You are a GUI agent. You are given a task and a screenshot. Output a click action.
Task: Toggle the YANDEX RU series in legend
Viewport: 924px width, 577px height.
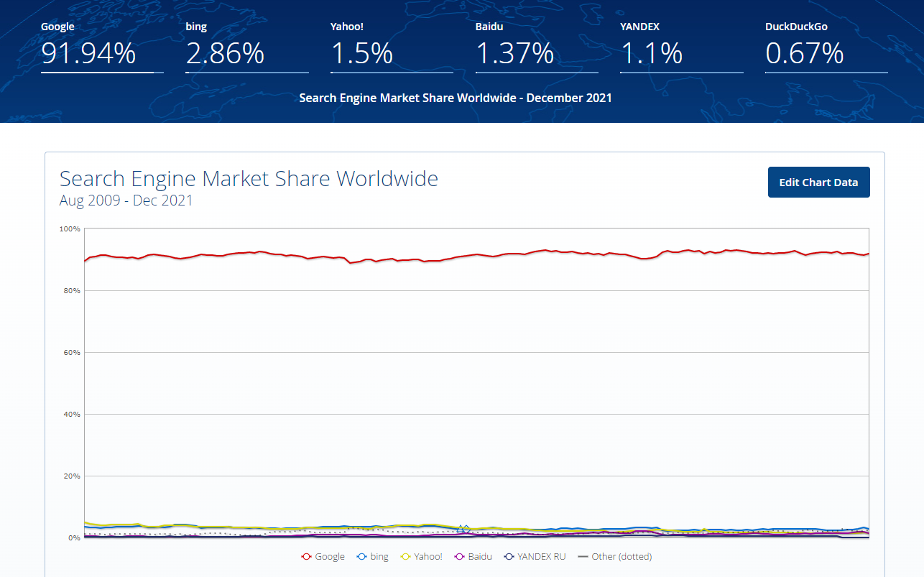(x=535, y=557)
